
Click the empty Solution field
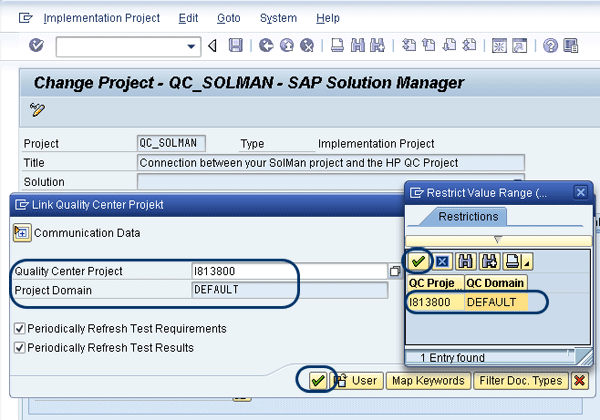click(331, 181)
